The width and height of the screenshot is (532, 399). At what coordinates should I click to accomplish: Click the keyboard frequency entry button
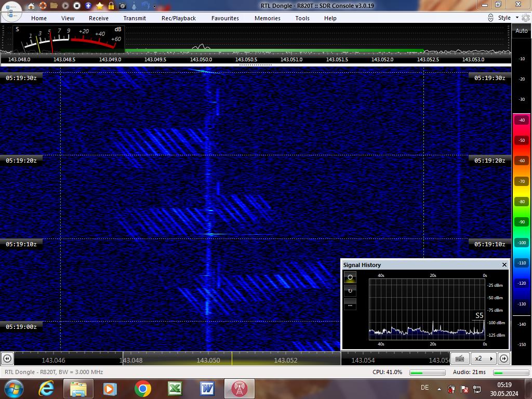click(460, 358)
